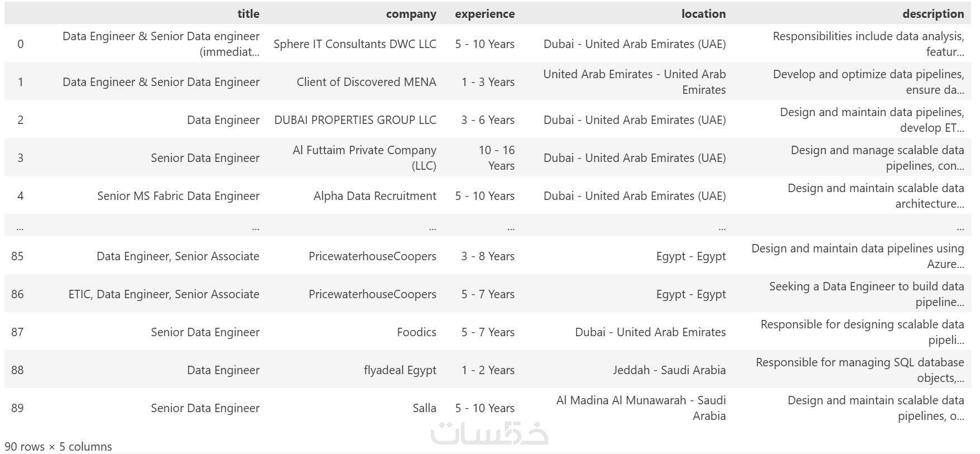Click the "90 rows × 5 columns" summary text

pos(58,447)
